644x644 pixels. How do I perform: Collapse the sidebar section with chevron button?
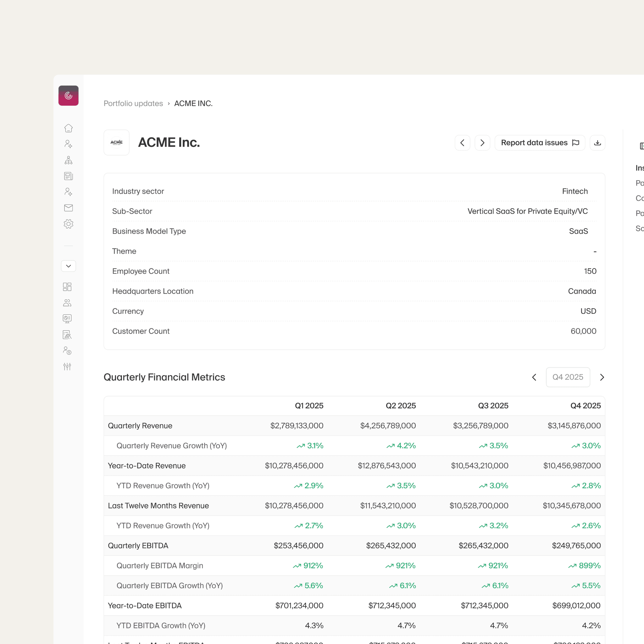68,266
